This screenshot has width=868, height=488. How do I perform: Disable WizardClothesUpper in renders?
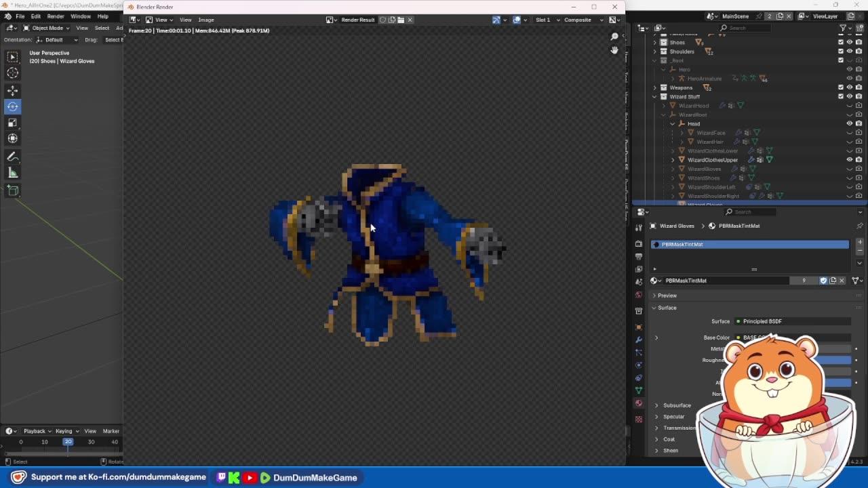click(859, 160)
